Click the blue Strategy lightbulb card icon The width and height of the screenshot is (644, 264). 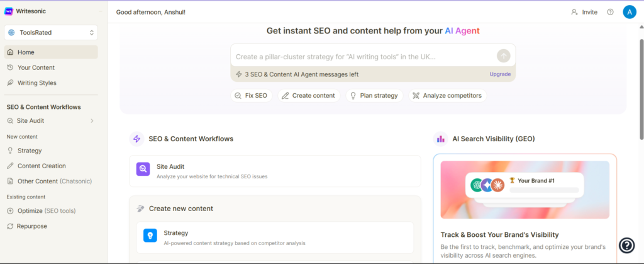tap(150, 235)
